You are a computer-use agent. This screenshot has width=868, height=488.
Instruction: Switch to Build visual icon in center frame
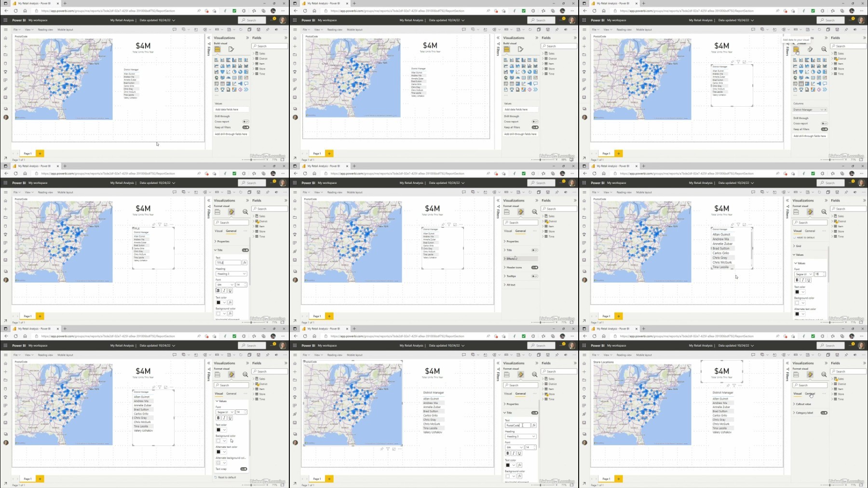[507, 212]
